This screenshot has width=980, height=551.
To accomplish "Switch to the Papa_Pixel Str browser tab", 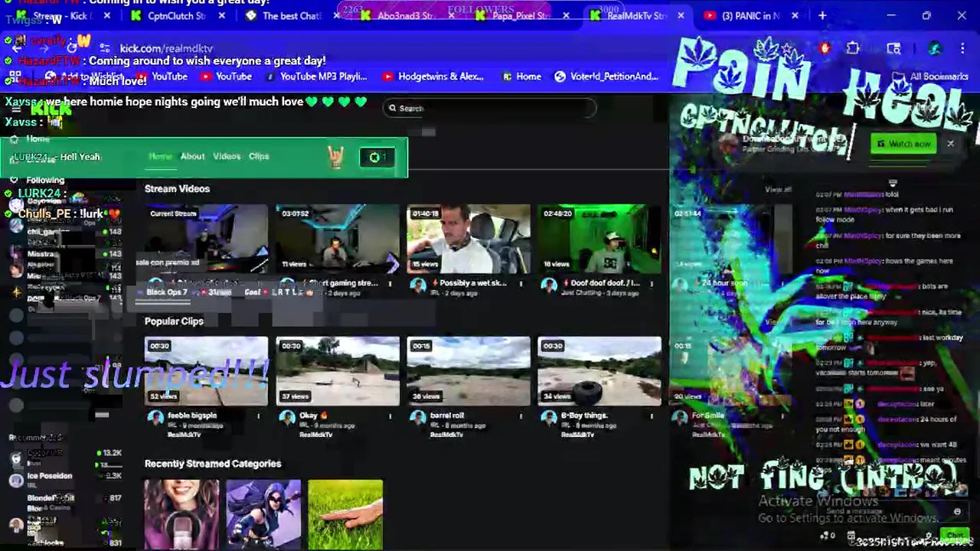I will (x=521, y=15).
